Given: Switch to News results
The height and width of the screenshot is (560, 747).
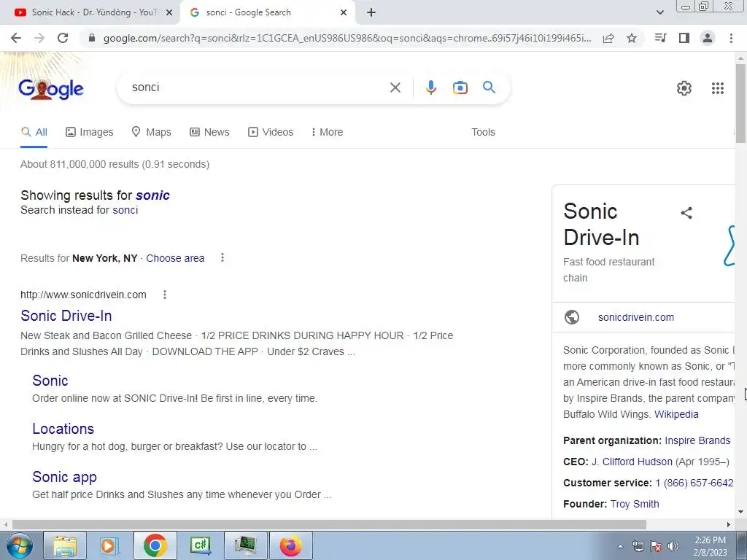Looking at the screenshot, I should [209, 132].
